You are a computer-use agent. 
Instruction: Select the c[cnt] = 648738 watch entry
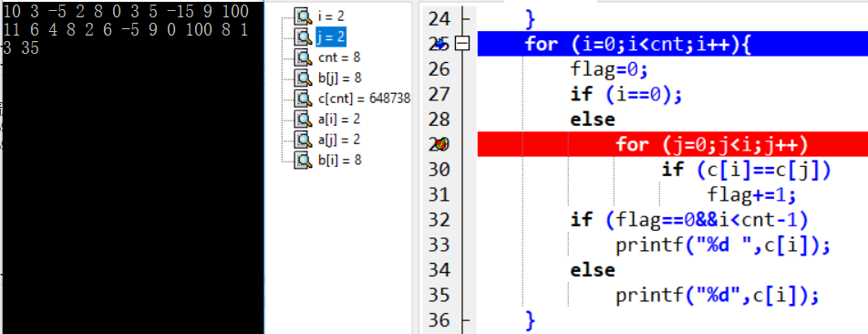(x=364, y=99)
